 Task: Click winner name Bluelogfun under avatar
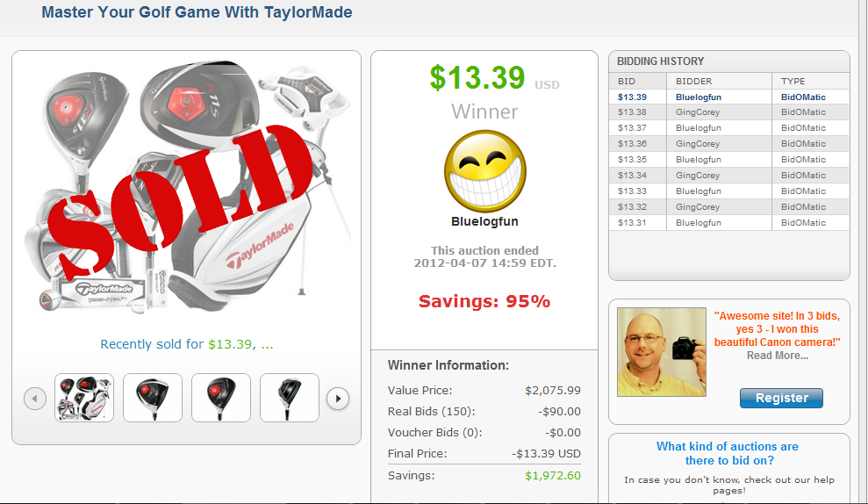click(485, 222)
